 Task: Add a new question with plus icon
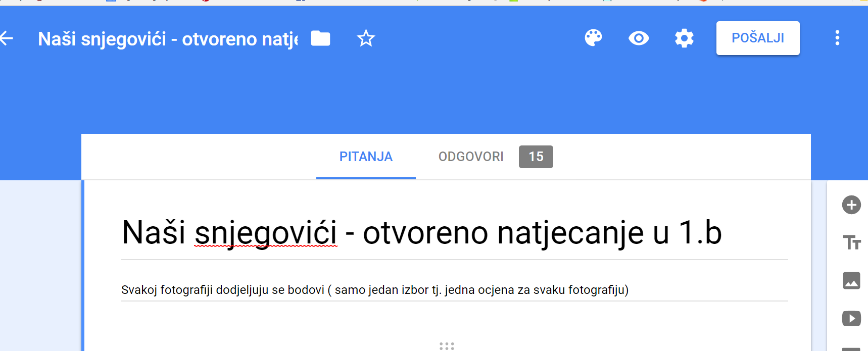[851, 205]
